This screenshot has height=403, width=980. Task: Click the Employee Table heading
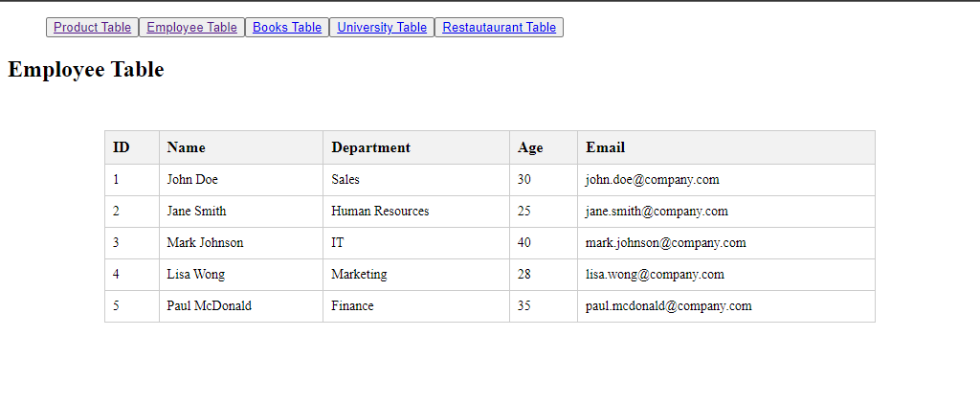(85, 69)
